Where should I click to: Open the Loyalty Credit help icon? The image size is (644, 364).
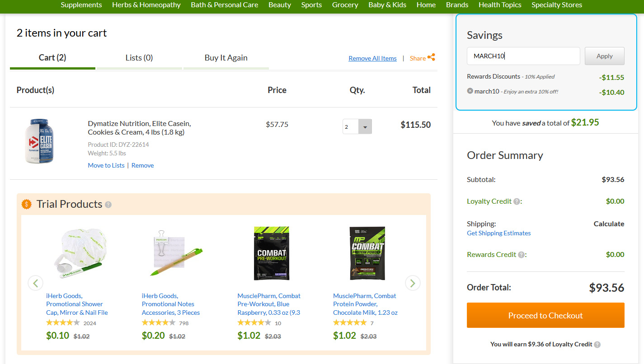click(x=517, y=201)
